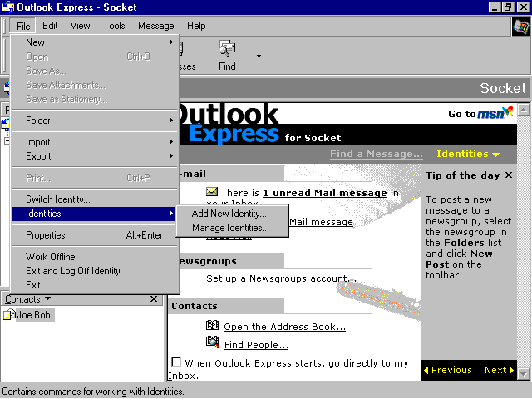
Task: Go to msn link
Action: [x=480, y=113]
